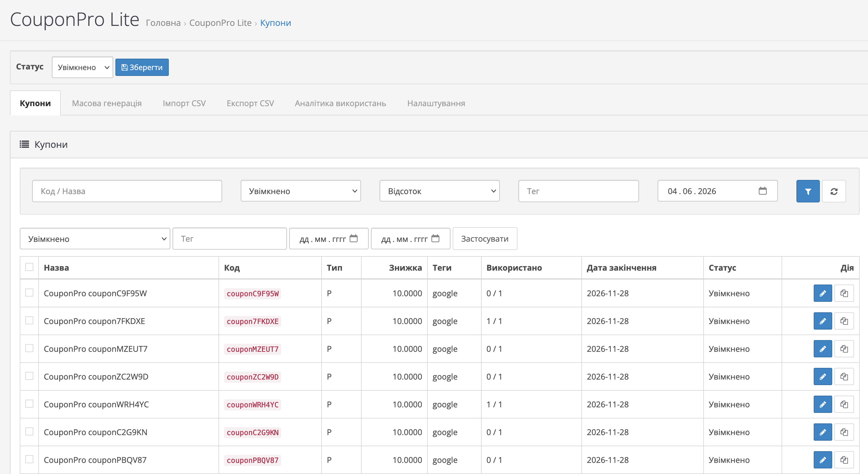This screenshot has width=868, height=474.
Task: Switch to the Купони tab
Action: point(35,103)
